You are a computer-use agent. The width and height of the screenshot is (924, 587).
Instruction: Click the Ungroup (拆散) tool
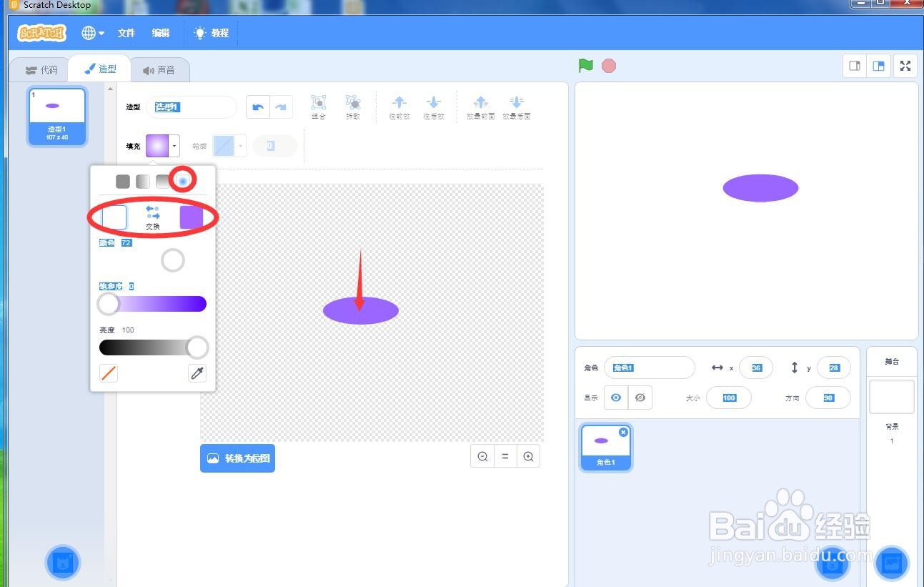[x=353, y=107]
